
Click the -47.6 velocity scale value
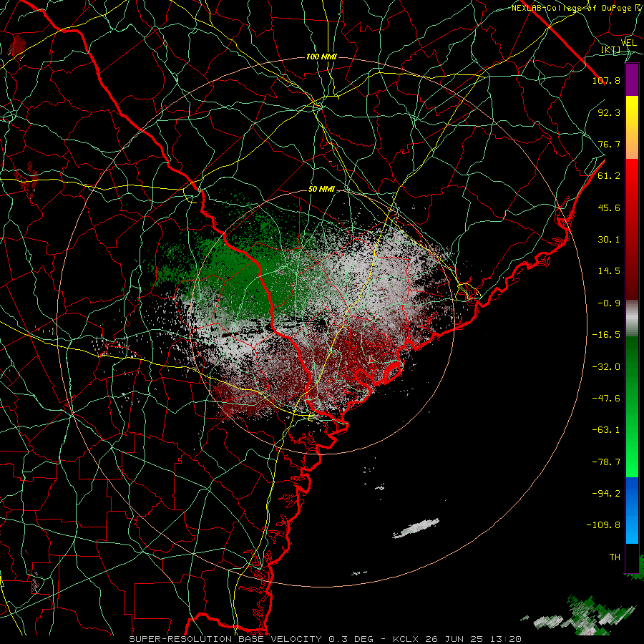606,399
